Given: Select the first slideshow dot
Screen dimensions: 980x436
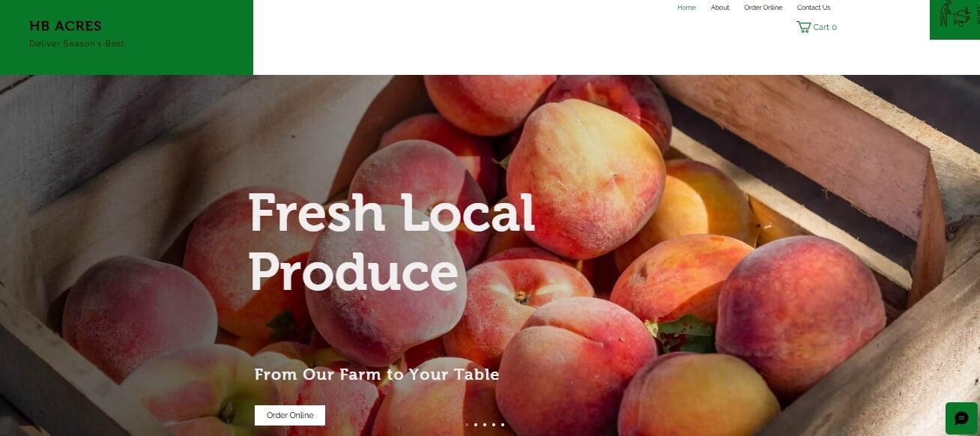Looking at the screenshot, I should click(467, 425).
